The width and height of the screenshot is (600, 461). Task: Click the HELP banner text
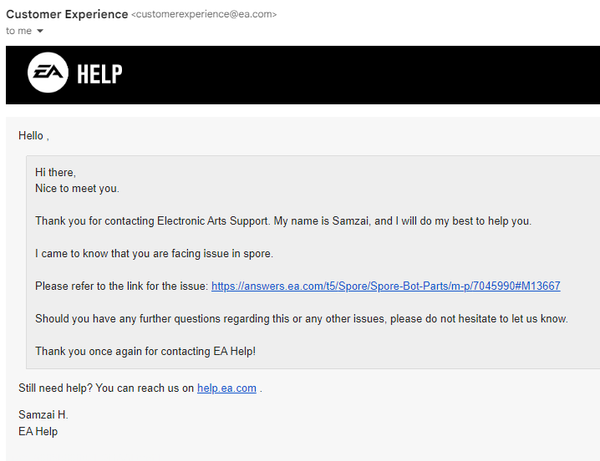(x=99, y=74)
